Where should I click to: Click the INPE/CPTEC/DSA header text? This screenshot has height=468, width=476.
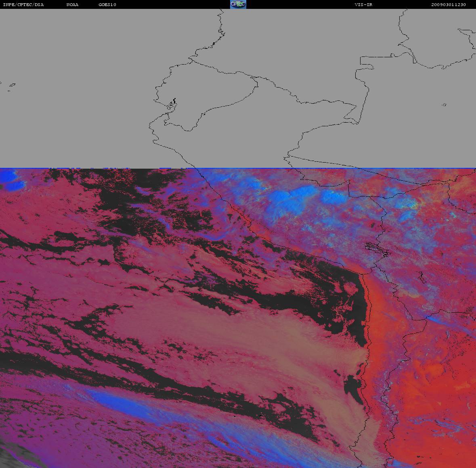(x=23, y=4)
